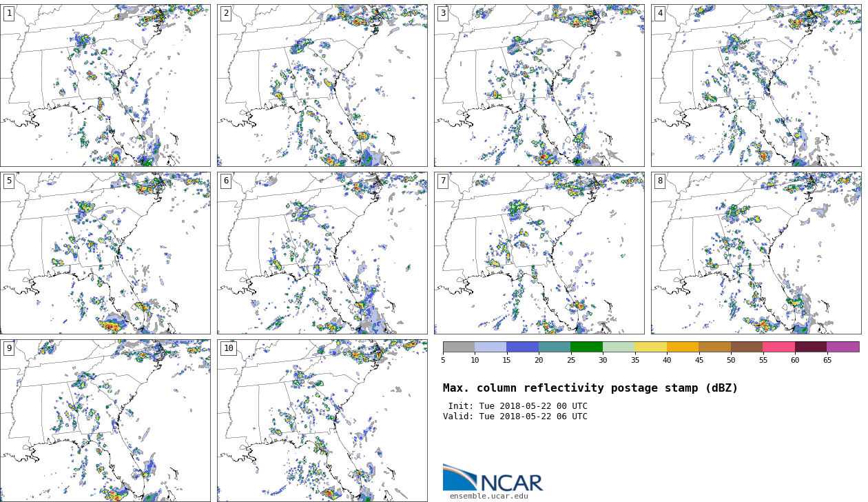The width and height of the screenshot is (868, 502).
Task: Select ensemble member 7 map panel
Action: (x=539, y=253)
